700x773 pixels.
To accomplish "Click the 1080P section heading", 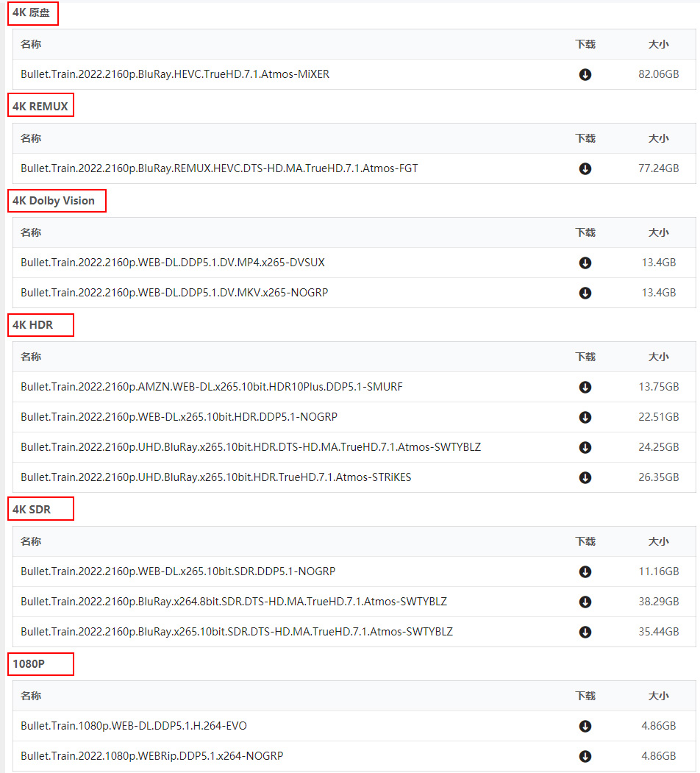I will (29, 663).
